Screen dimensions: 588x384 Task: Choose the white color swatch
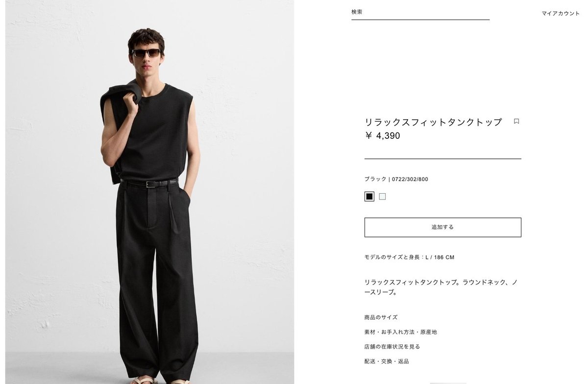tap(383, 197)
